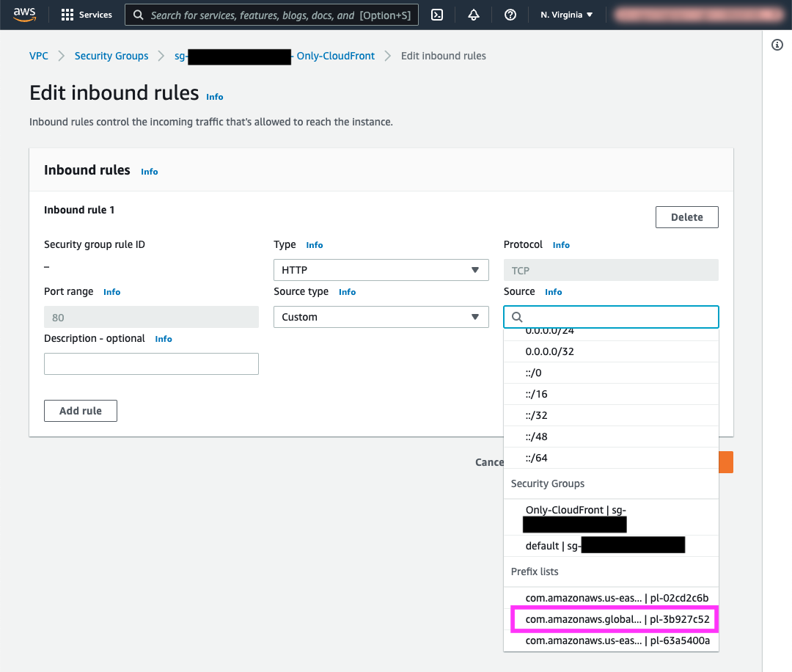Click the Add rule button
The image size is (792, 672).
click(x=81, y=411)
